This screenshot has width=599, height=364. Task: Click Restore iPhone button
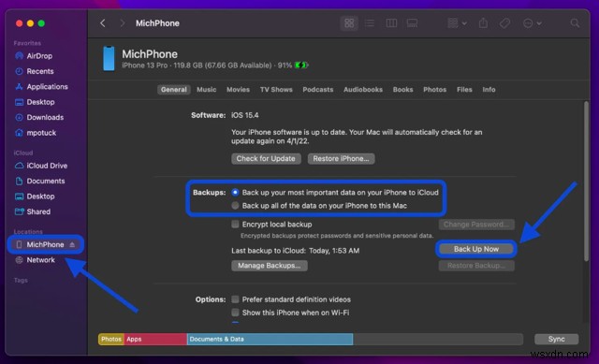341,158
